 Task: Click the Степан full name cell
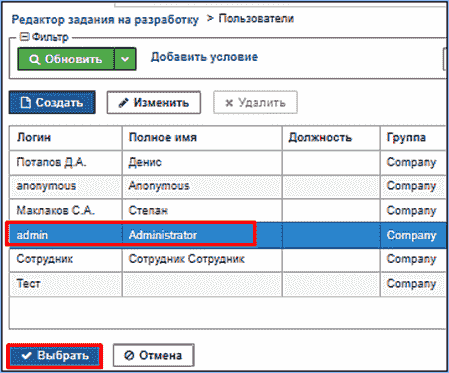tap(202, 210)
